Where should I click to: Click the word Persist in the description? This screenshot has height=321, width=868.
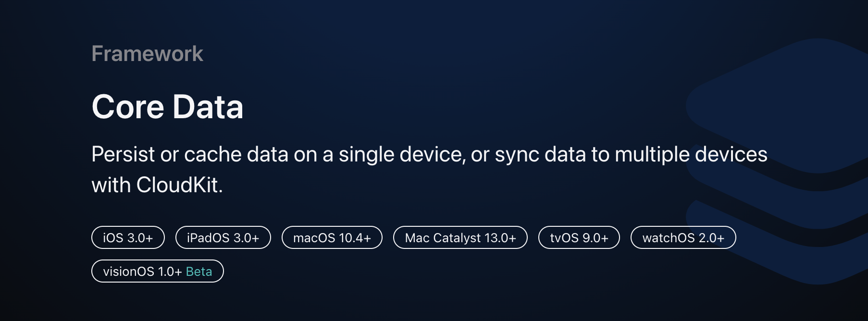123,155
